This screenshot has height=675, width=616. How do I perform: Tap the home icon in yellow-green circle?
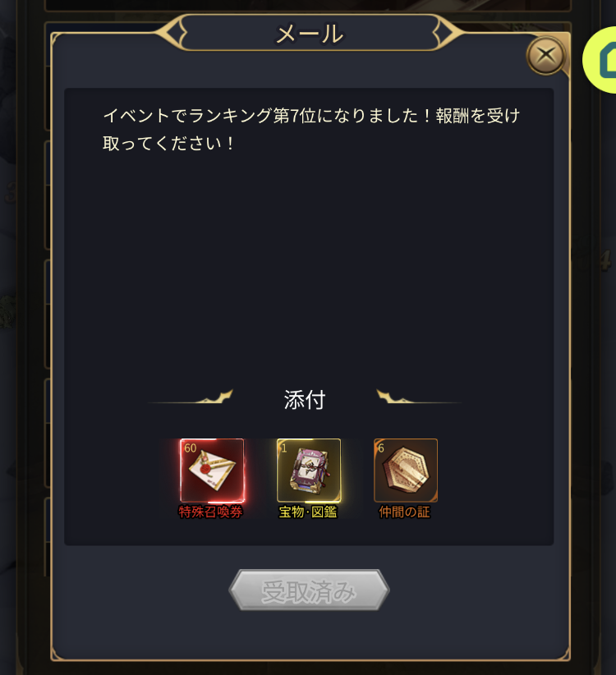(603, 60)
